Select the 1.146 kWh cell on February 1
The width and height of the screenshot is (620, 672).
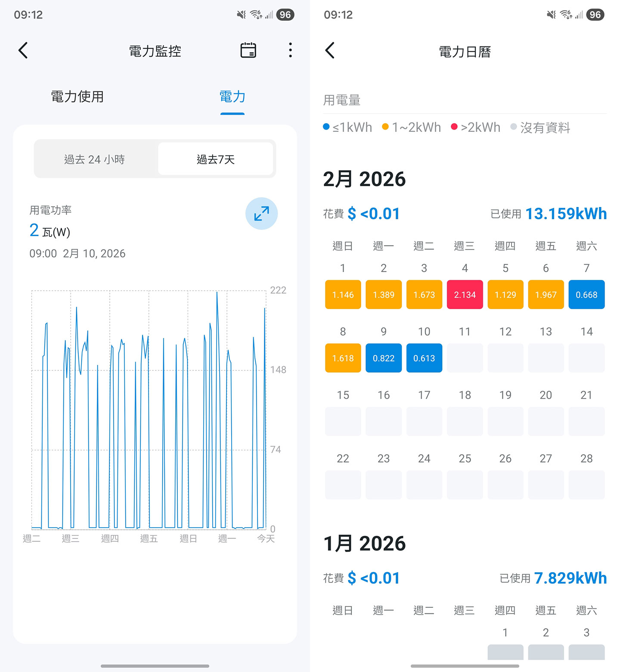pyautogui.click(x=342, y=295)
